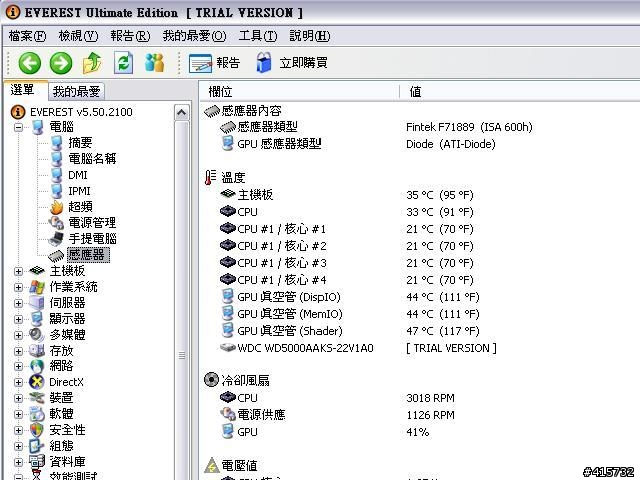The image size is (640, 480).
Task: Click the 多媒體 speaker icon
Action: click(37, 335)
